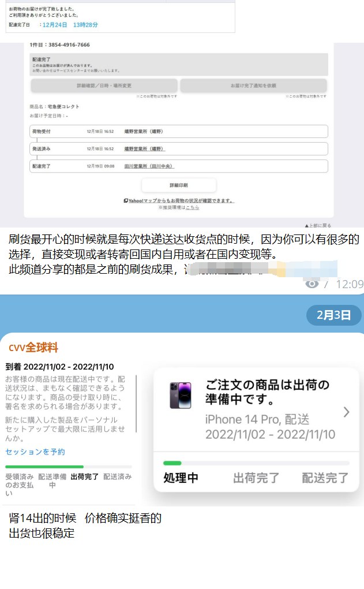Click the order progress bar above 処理中
This screenshot has height=589, width=364.
(256, 463)
